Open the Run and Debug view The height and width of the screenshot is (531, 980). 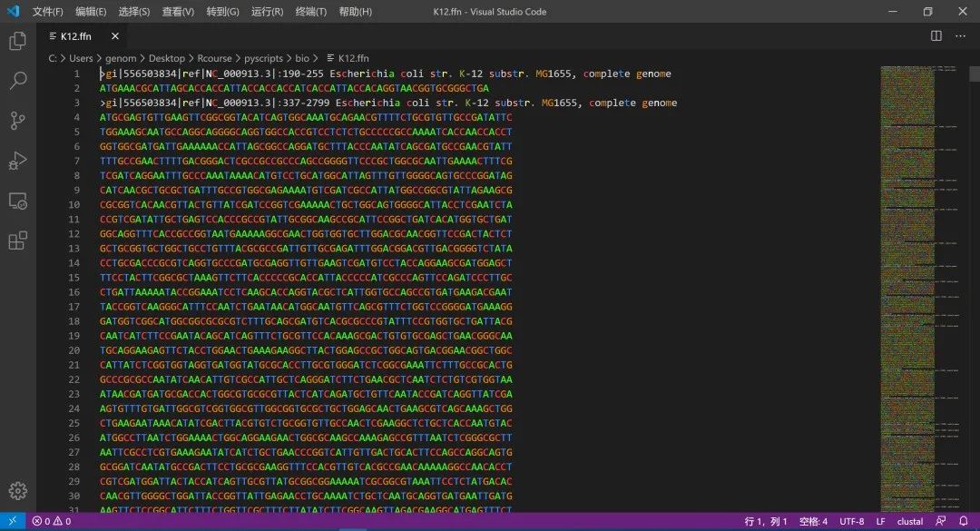pyautogui.click(x=17, y=161)
